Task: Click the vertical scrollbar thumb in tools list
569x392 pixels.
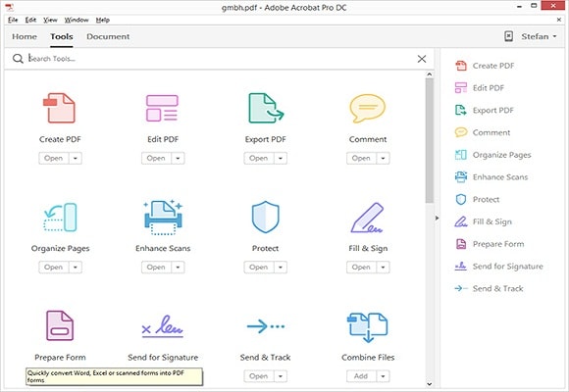Action: [x=430, y=140]
